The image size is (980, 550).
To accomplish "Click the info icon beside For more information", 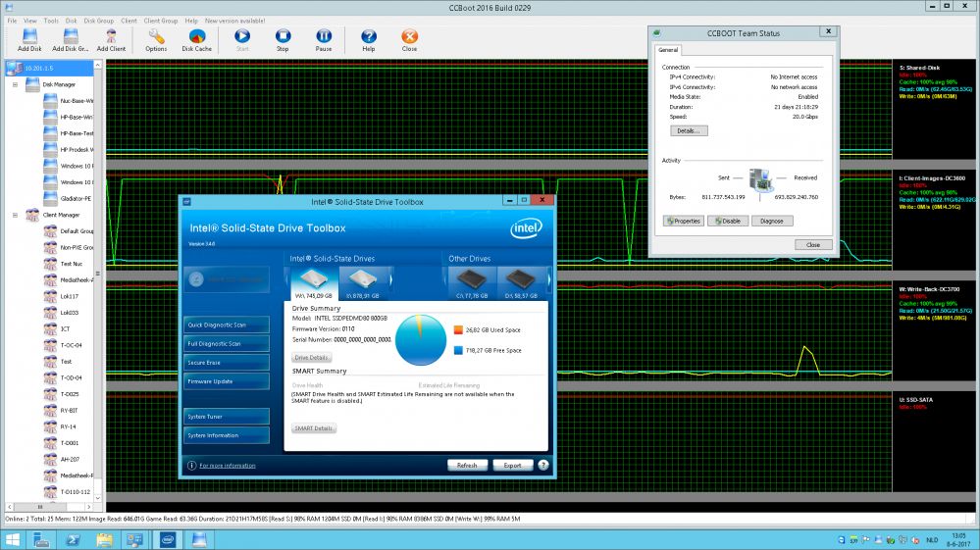I will 192,465.
